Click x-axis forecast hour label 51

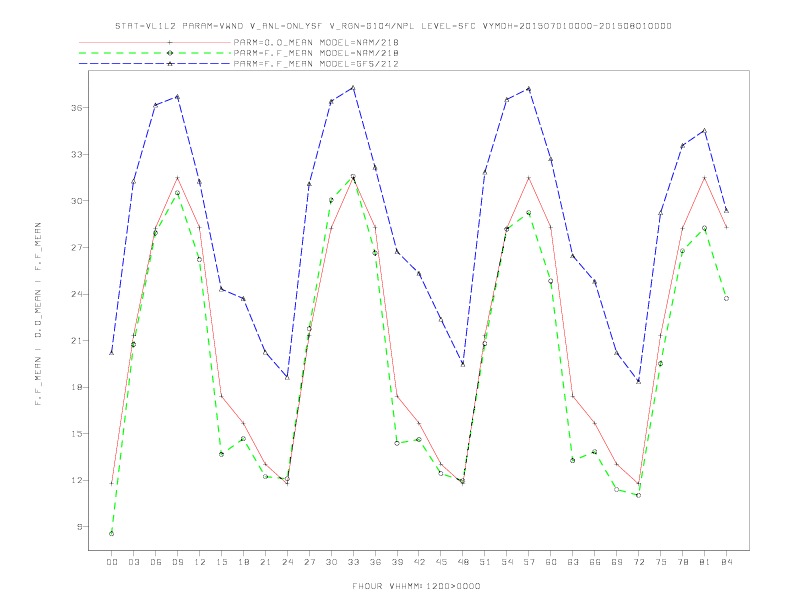pyautogui.click(x=485, y=562)
